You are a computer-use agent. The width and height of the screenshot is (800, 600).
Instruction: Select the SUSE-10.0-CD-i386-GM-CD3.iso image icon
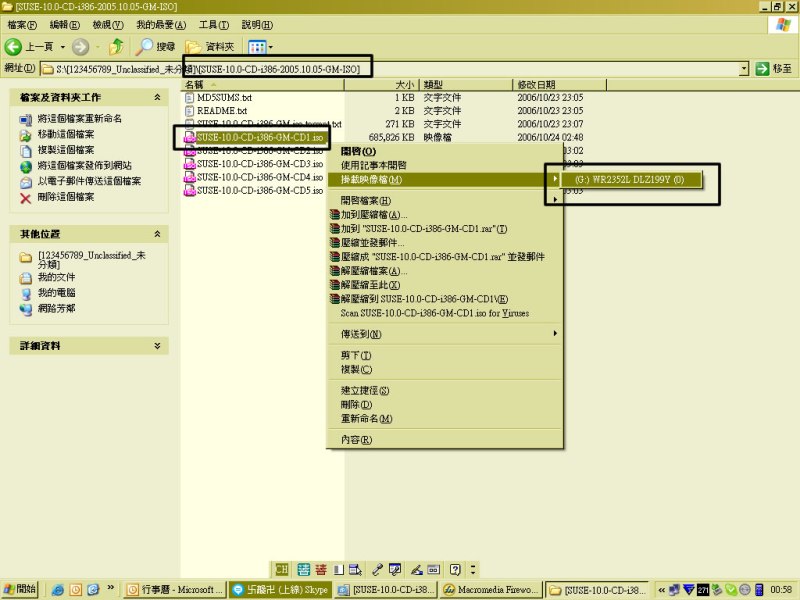click(x=190, y=164)
